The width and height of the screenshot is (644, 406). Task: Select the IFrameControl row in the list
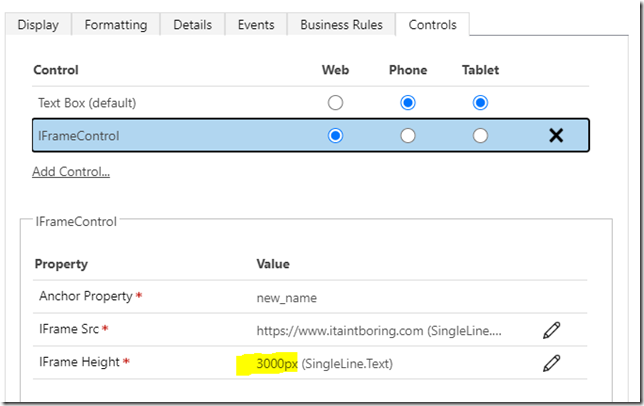pos(79,135)
